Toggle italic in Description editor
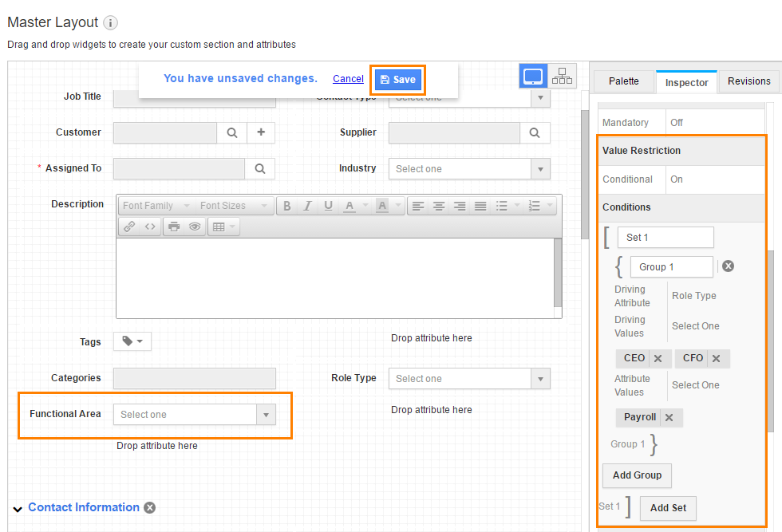The height and width of the screenshot is (532, 782). [x=308, y=206]
